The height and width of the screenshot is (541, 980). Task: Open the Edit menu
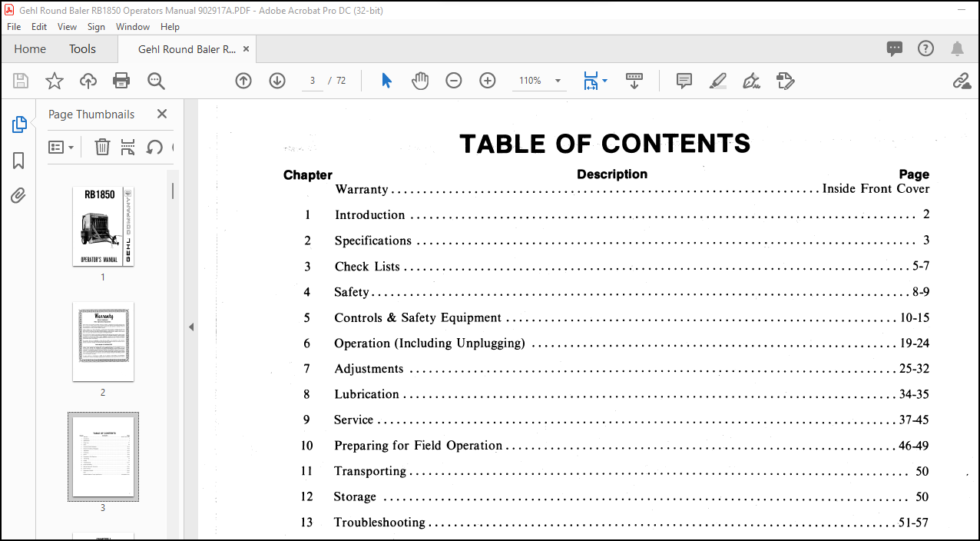pos(39,26)
